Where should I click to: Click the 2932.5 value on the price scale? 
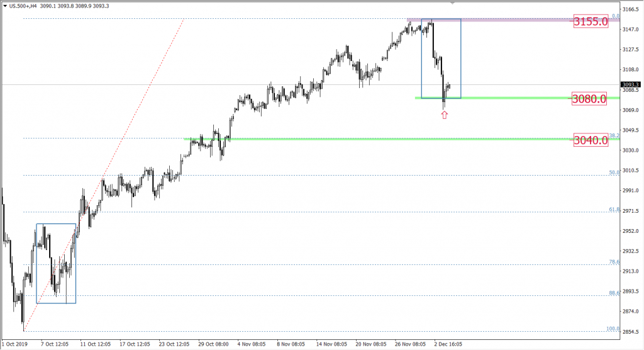point(631,251)
